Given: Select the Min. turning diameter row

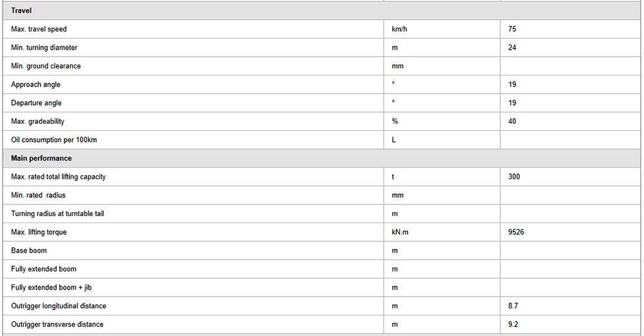Looking at the screenshot, I should point(321,48).
